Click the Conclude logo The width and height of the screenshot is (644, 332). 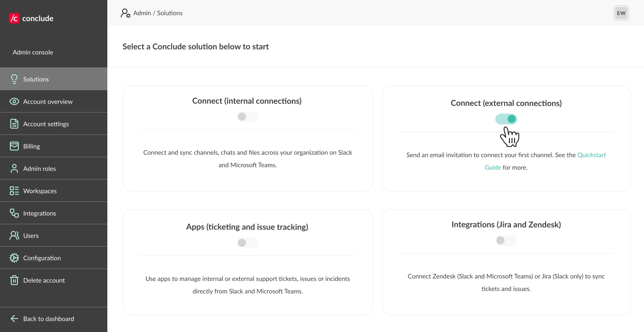coord(30,18)
